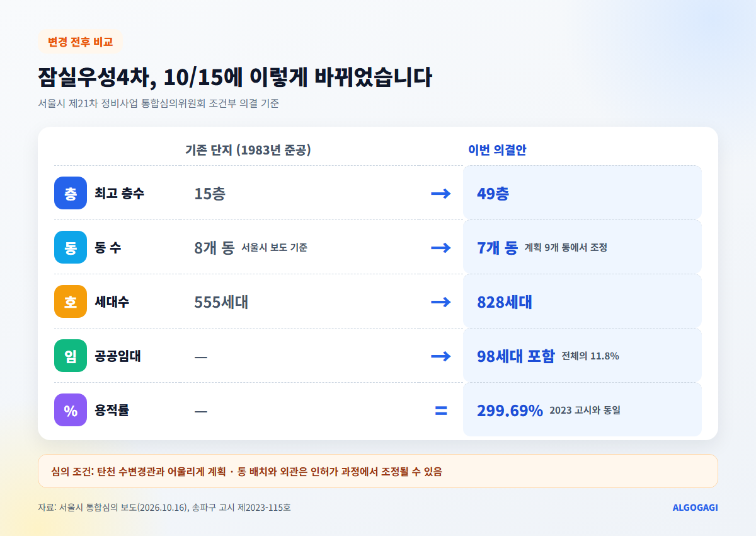Click the 15층 existing value

210,194
